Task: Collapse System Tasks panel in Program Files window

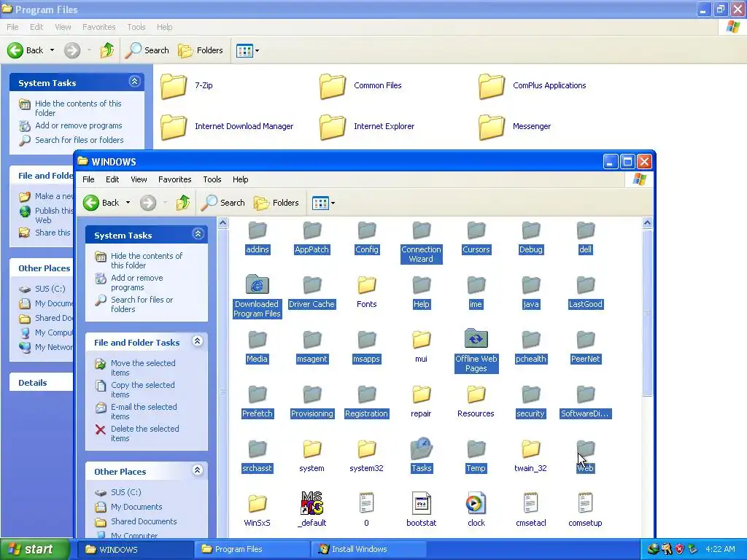Action: (x=135, y=82)
